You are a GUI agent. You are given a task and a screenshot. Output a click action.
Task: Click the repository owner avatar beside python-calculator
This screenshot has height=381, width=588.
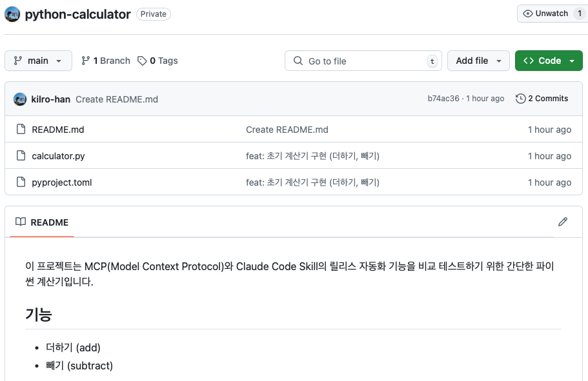[12, 14]
